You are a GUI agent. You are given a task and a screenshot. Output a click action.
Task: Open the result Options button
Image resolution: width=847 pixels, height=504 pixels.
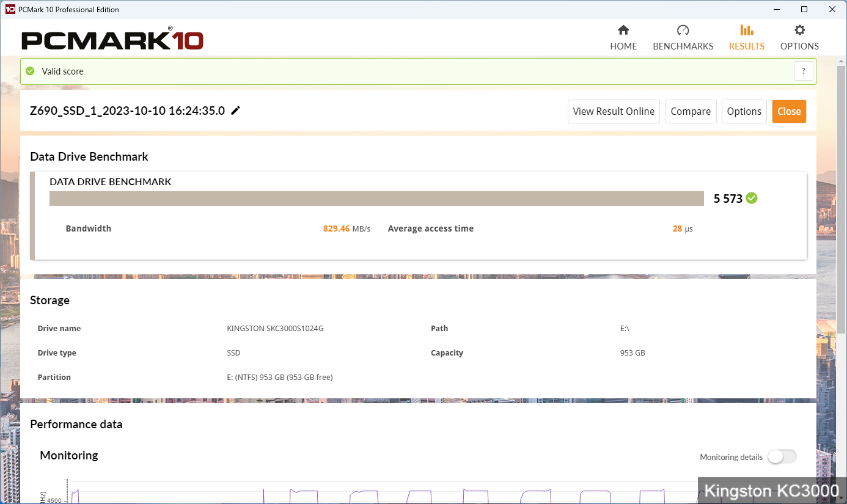tap(744, 111)
